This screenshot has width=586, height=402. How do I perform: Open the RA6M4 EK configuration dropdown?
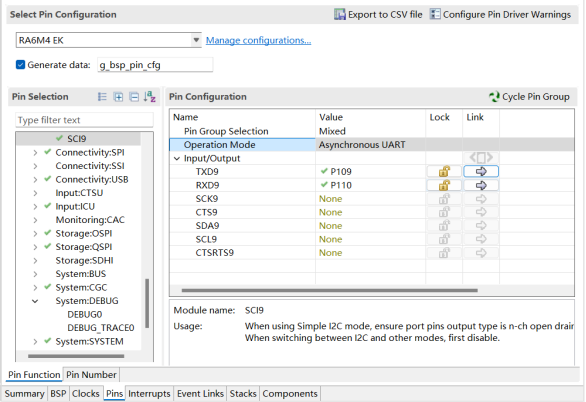click(196, 40)
